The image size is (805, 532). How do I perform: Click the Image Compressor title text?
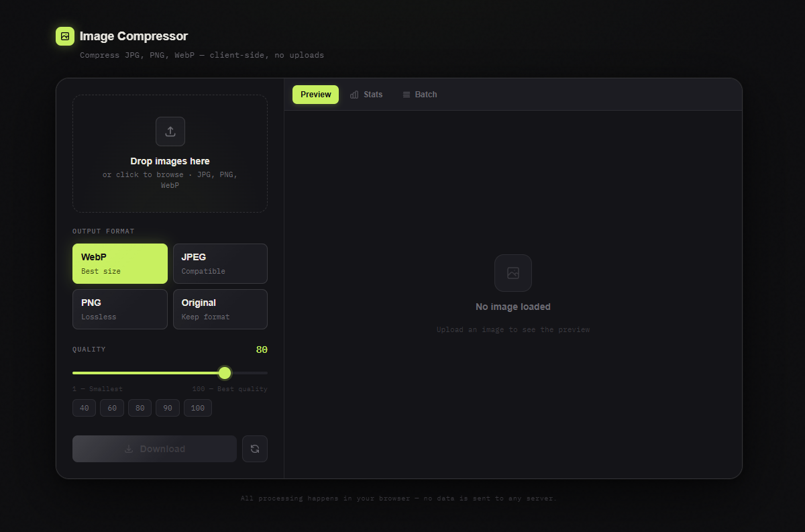point(133,36)
